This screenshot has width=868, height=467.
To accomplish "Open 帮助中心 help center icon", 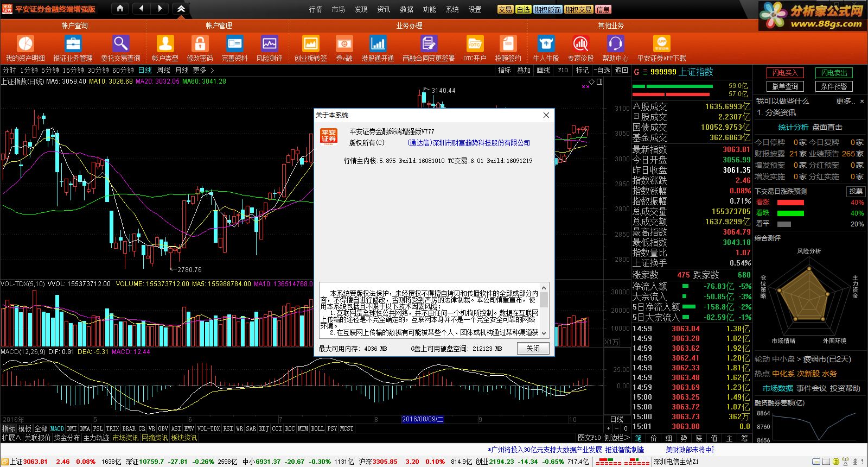I will pyautogui.click(x=615, y=43).
